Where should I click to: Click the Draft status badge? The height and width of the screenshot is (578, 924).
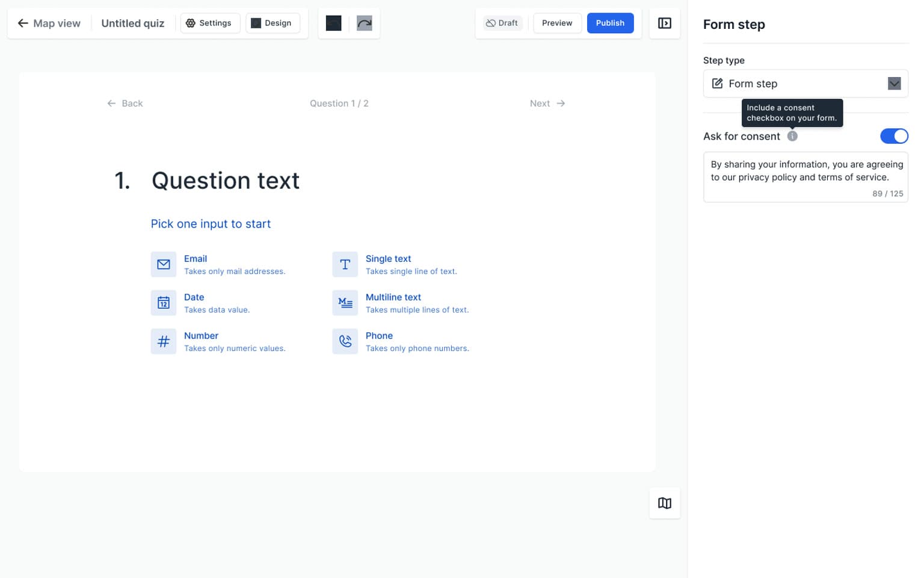point(502,23)
